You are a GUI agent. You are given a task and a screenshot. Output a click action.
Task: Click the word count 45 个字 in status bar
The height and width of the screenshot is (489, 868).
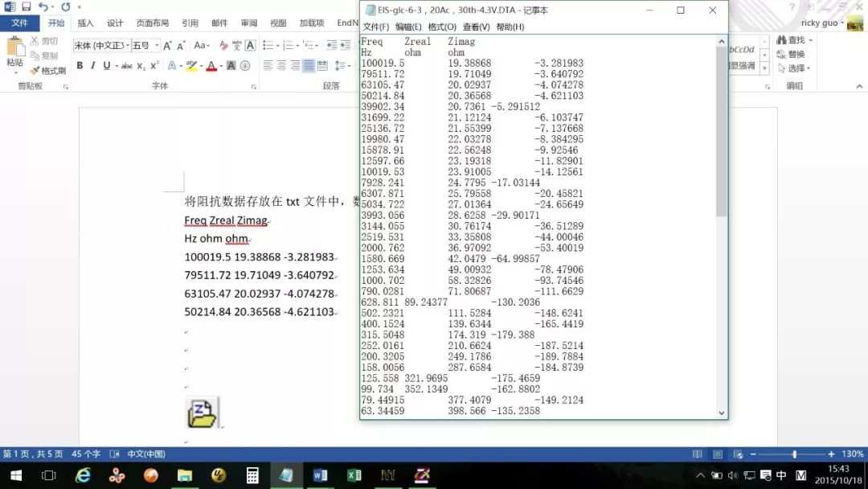click(x=86, y=454)
